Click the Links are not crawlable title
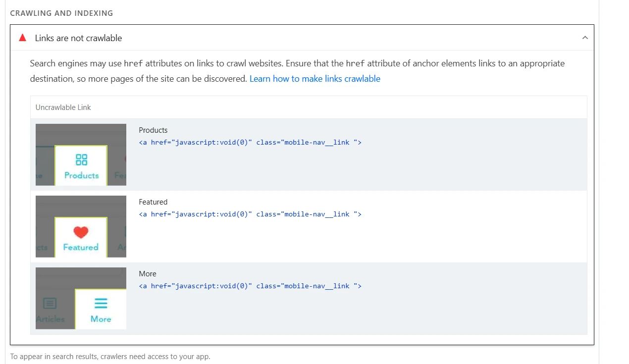 [x=78, y=38]
